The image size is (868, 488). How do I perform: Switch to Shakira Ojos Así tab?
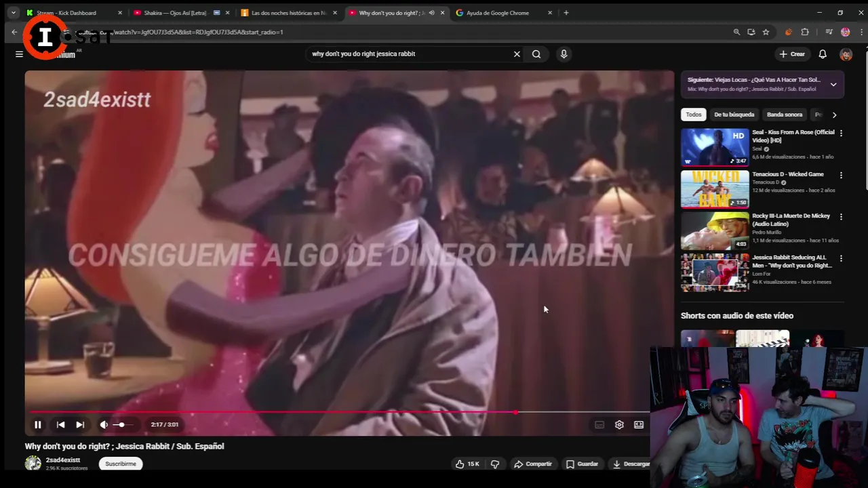point(175,13)
